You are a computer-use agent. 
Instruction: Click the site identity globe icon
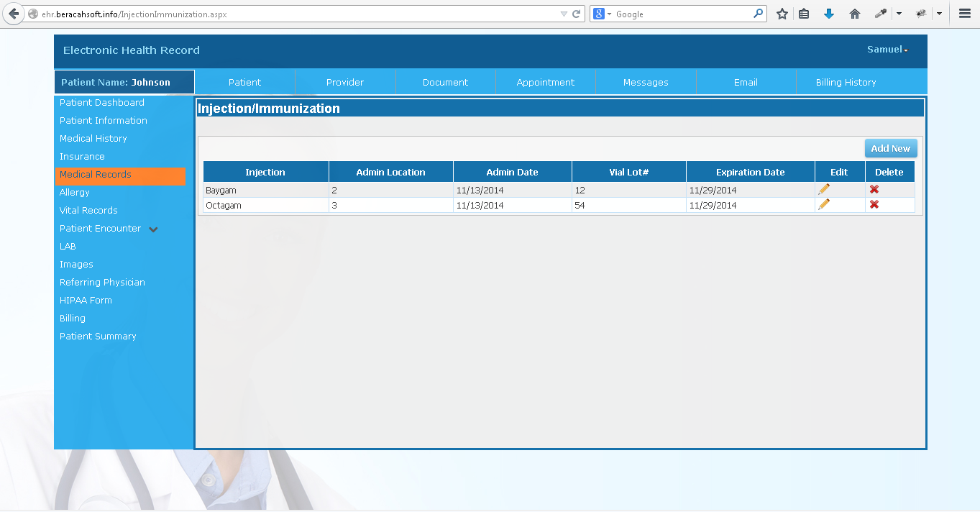(x=32, y=14)
